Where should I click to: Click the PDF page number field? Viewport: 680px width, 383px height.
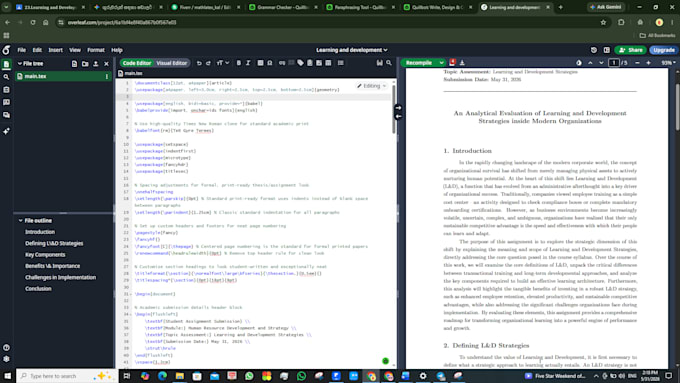pyautogui.click(x=614, y=63)
